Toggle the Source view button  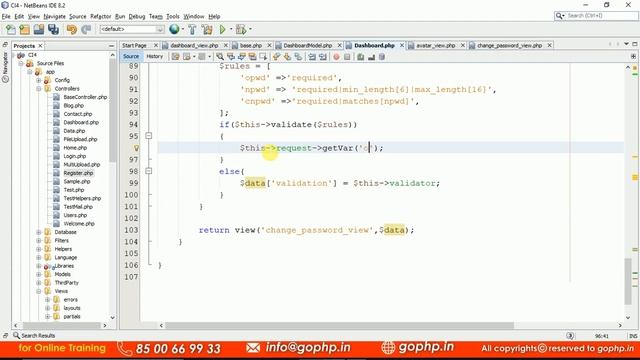(x=131, y=56)
